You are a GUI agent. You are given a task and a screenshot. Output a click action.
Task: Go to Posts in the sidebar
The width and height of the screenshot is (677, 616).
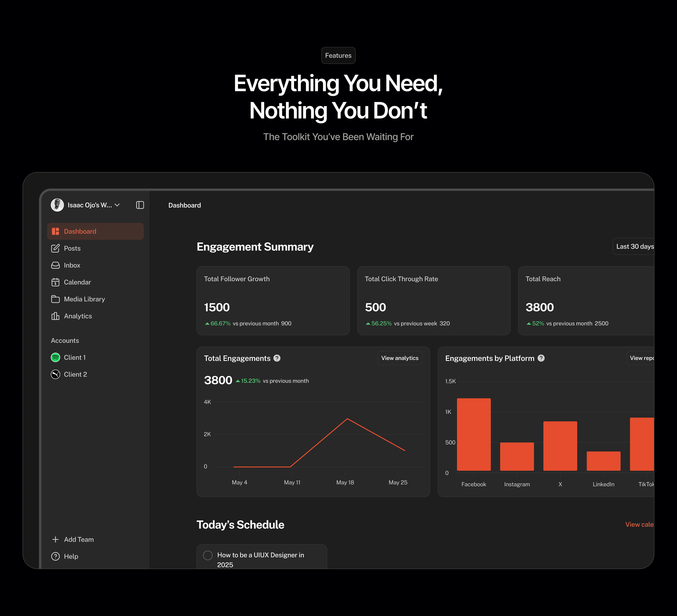95,248
